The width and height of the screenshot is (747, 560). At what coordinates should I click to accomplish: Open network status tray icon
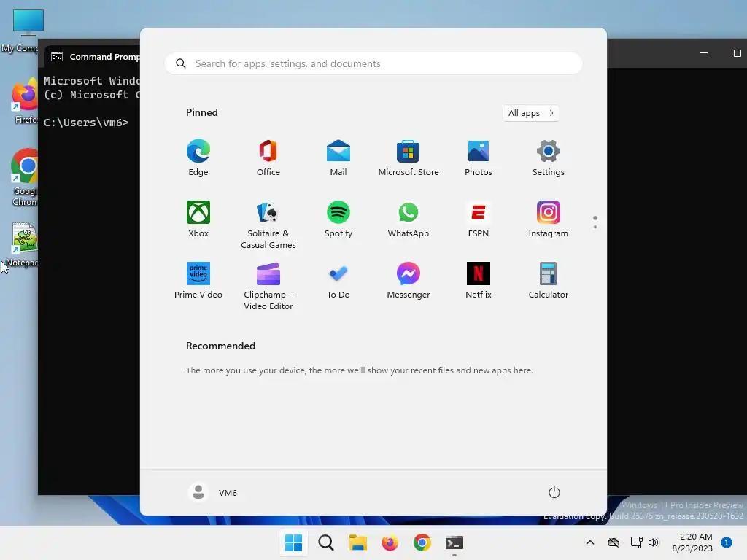(x=636, y=542)
